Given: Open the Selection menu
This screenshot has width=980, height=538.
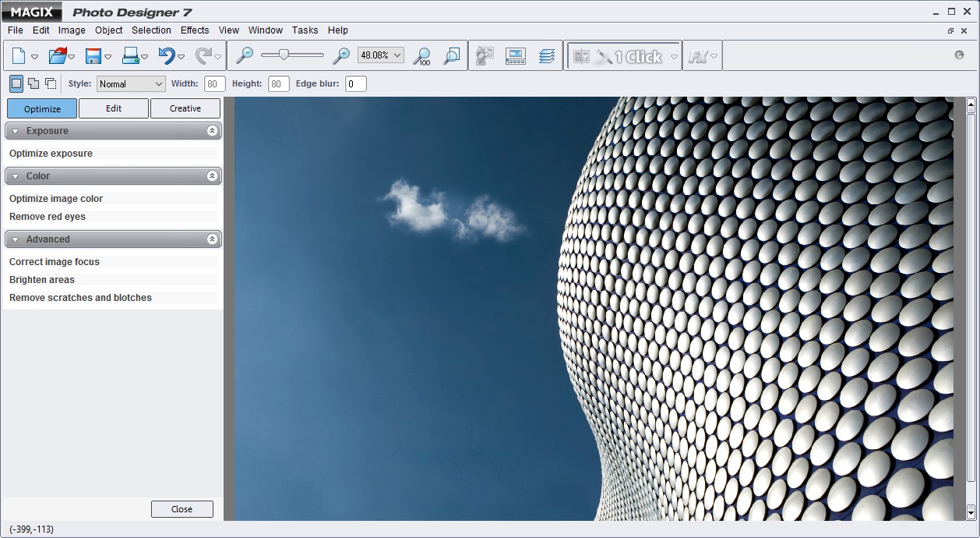Looking at the screenshot, I should point(151,30).
